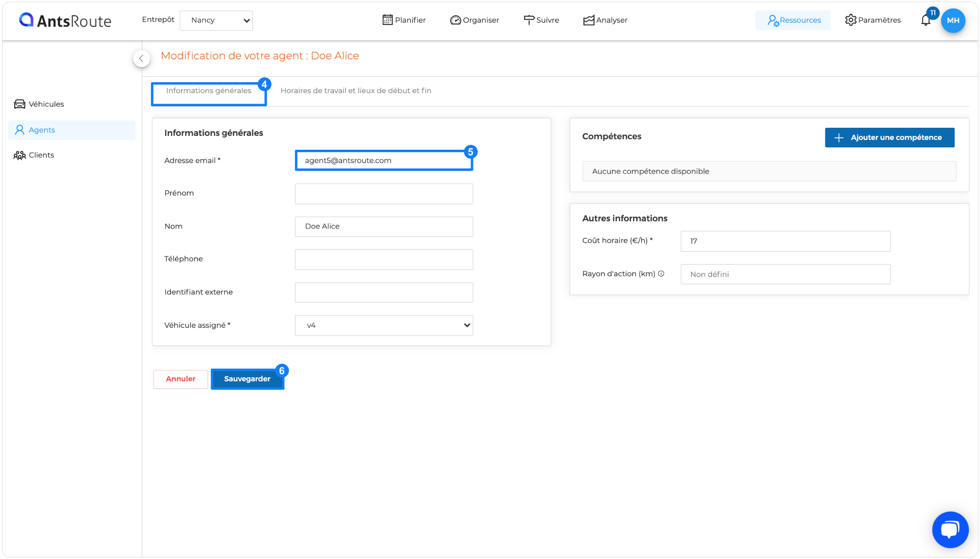
Task: Go to Véhicules in the sidebar
Action: coord(39,104)
